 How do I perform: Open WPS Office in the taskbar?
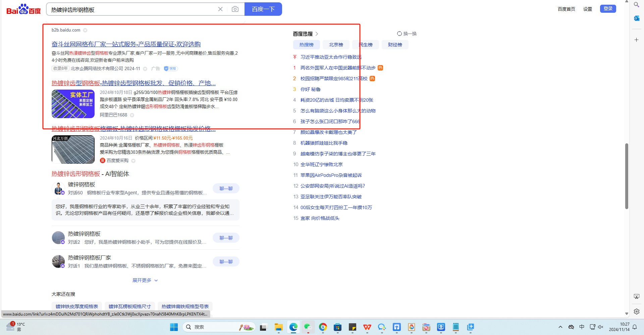pos(367,327)
